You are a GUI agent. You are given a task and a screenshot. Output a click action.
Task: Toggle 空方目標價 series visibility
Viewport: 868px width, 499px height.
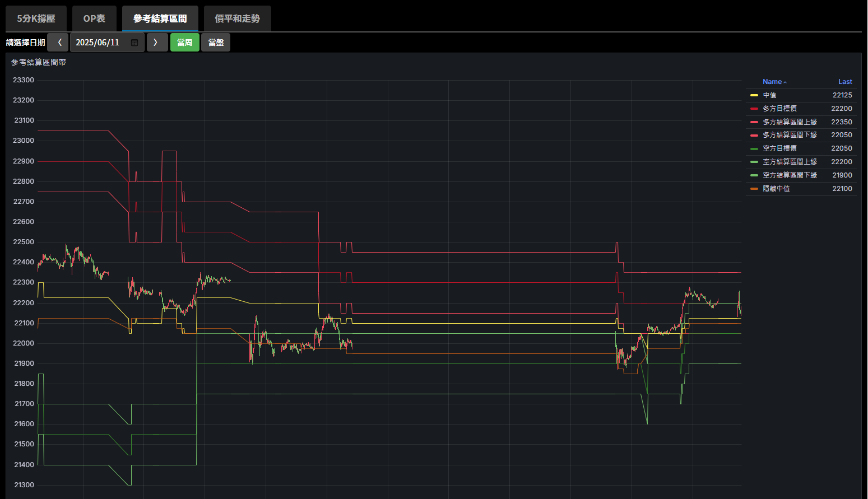point(779,148)
